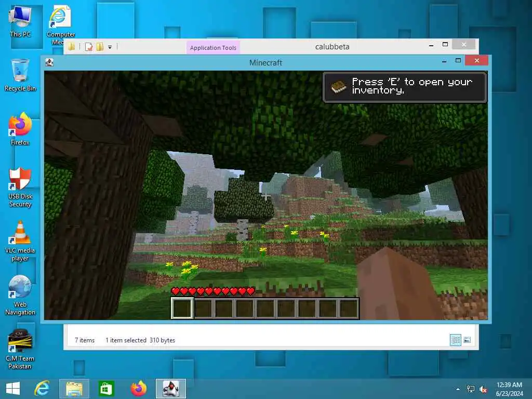Maximize the calubbeta Explorer window
This screenshot has height=399, width=532.
445,45
